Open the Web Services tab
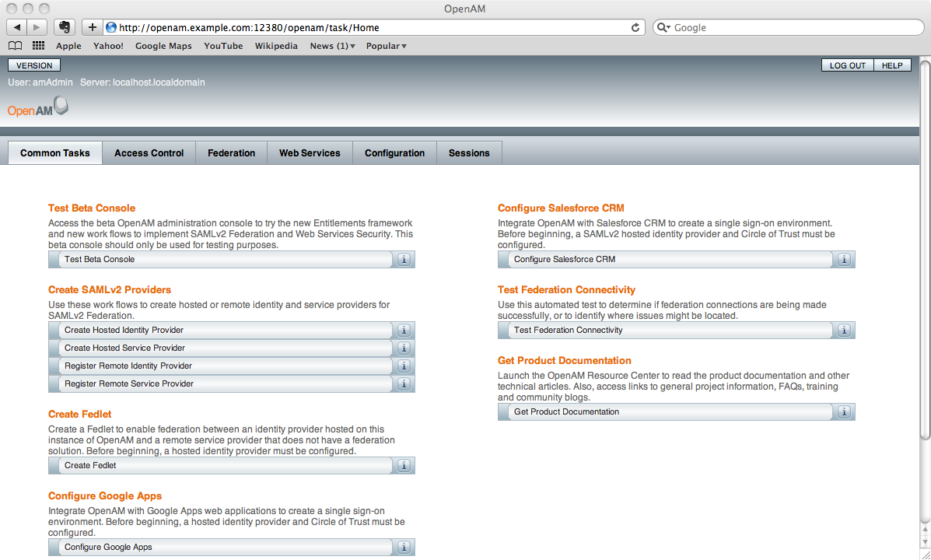The image size is (931, 560). [x=310, y=152]
